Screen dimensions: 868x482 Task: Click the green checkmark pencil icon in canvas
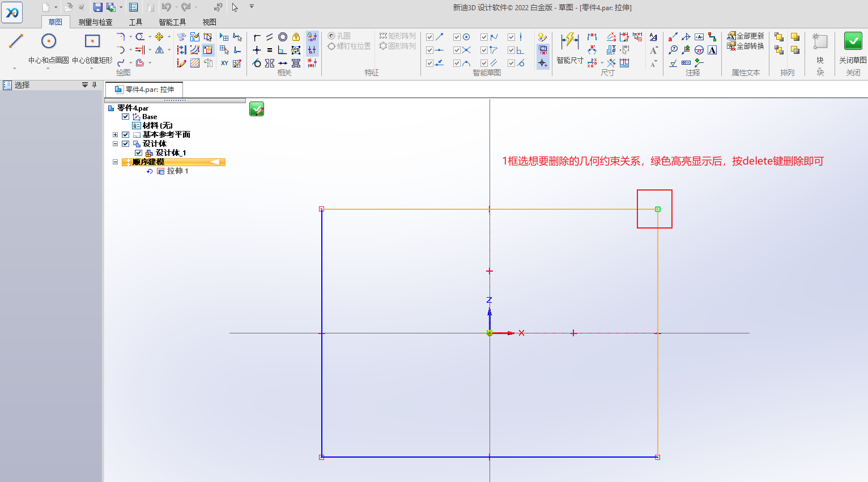coord(257,109)
